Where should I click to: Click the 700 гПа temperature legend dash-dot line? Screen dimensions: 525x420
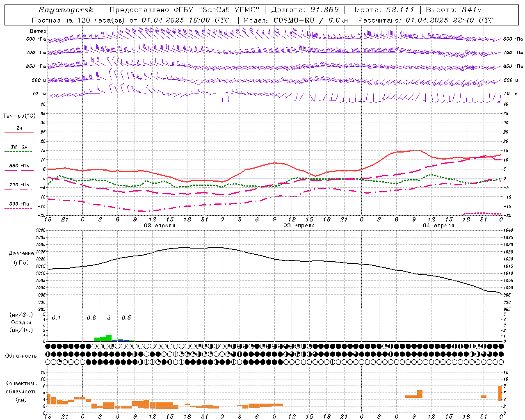point(18,189)
